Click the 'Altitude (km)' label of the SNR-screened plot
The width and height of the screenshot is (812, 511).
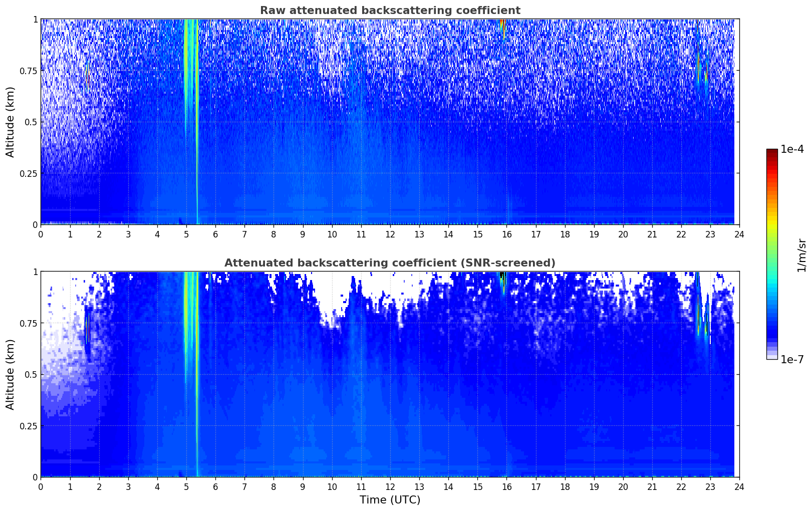click(11, 374)
